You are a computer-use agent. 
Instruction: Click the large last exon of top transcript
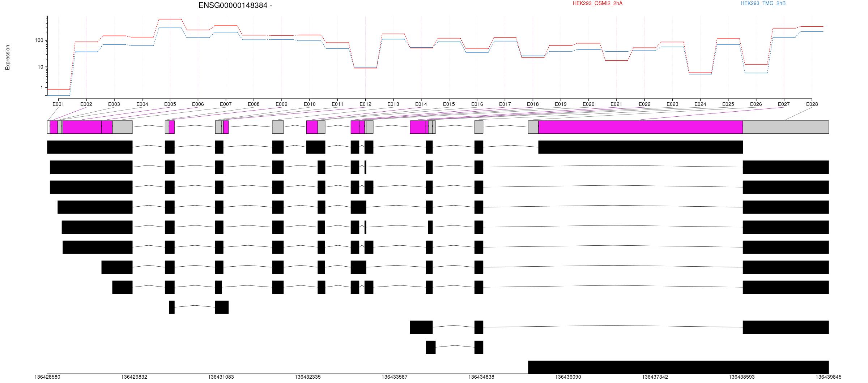(641, 147)
